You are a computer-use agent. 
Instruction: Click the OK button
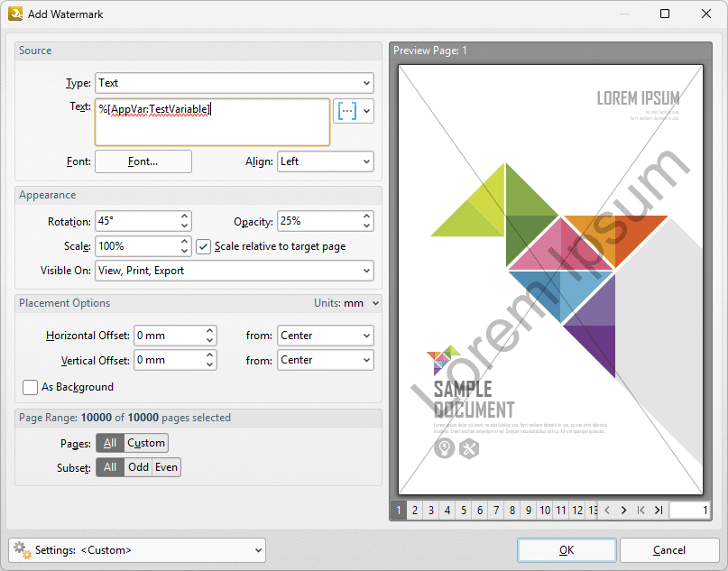coord(567,550)
